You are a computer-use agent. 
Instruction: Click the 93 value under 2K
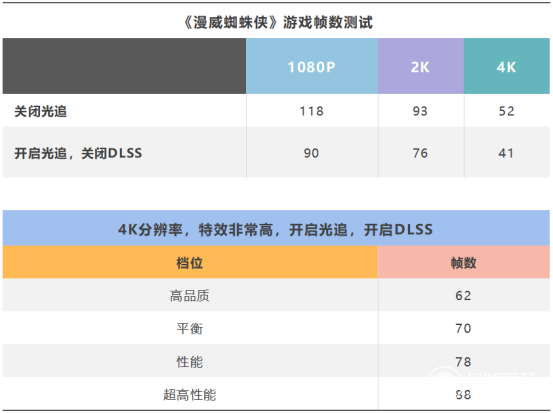pos(420,111)
